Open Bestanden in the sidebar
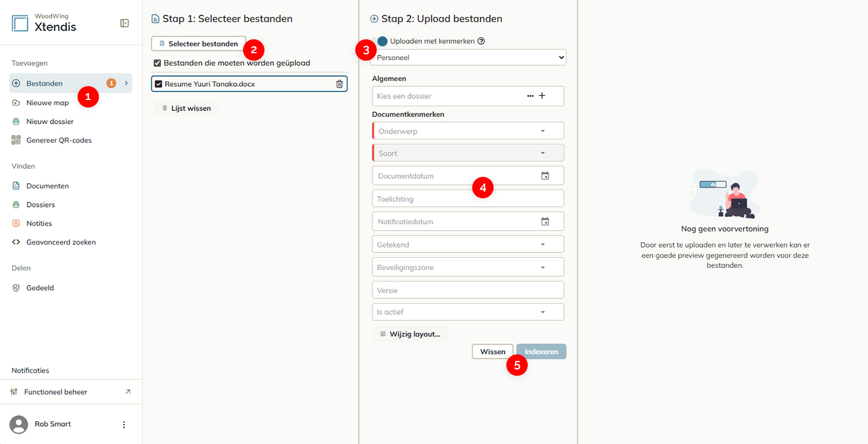 point(71,83)
